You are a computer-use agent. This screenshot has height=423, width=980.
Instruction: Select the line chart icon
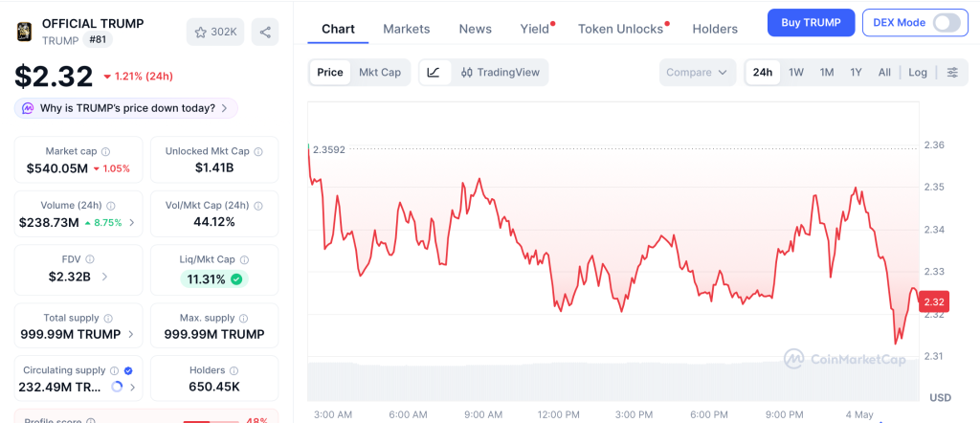tap(434, 73)
